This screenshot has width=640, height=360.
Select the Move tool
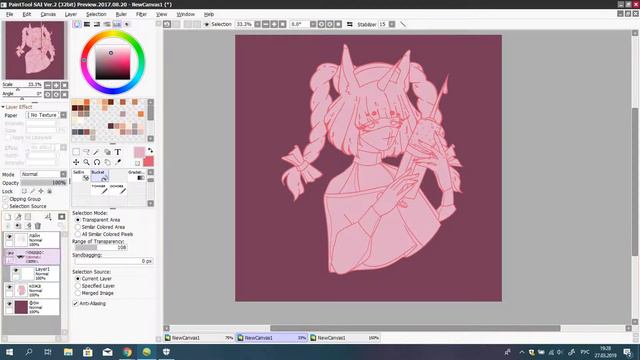tap(76, 162)
